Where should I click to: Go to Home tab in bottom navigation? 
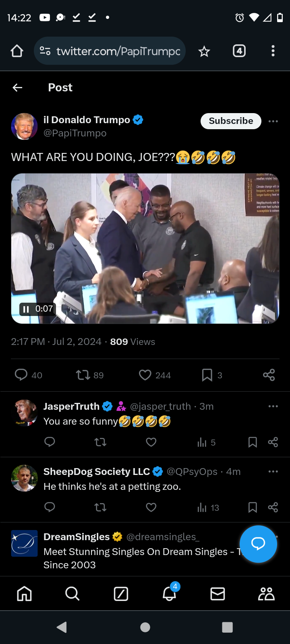click(24, 594)
